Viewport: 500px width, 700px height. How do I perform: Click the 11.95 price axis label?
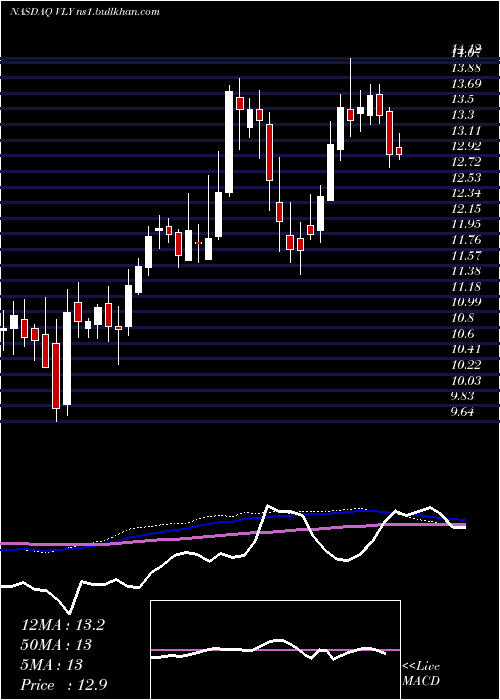466,224
